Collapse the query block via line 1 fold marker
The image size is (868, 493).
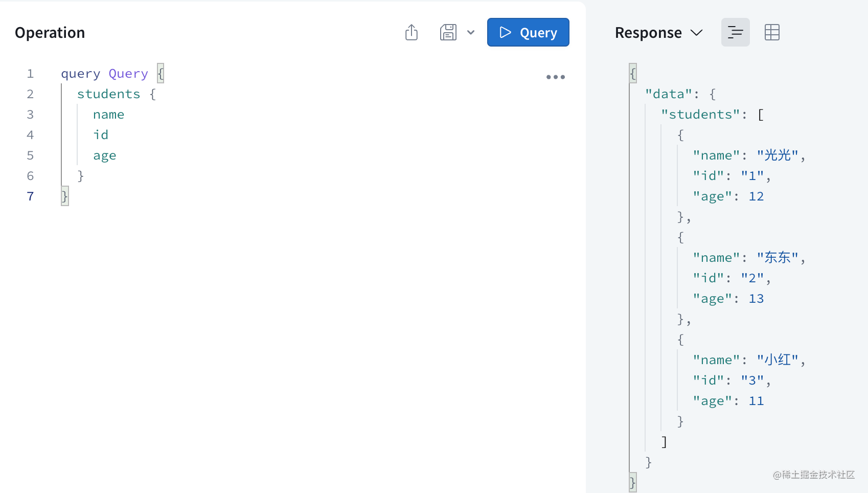coord(160,73)
